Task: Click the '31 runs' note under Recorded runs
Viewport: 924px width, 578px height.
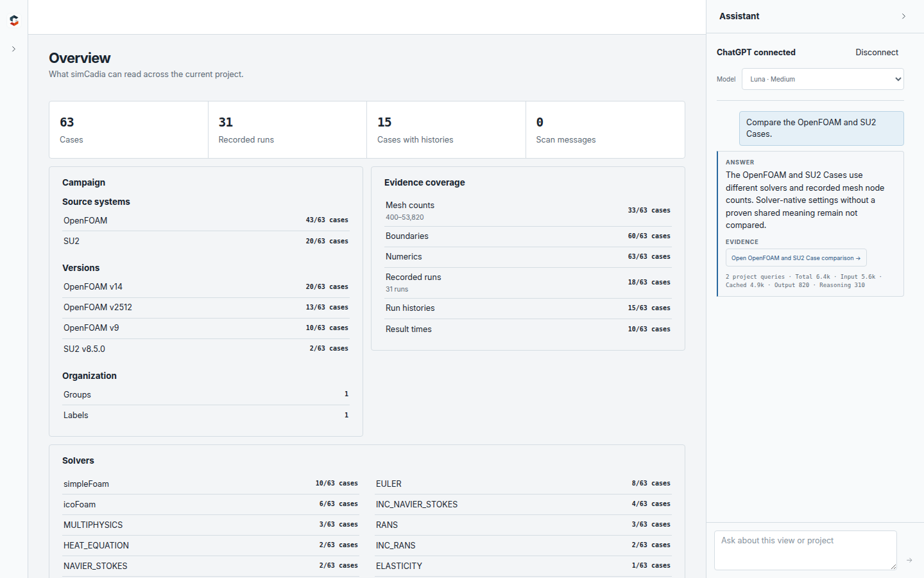Action: pyautogui.click(x=397, y=289)
